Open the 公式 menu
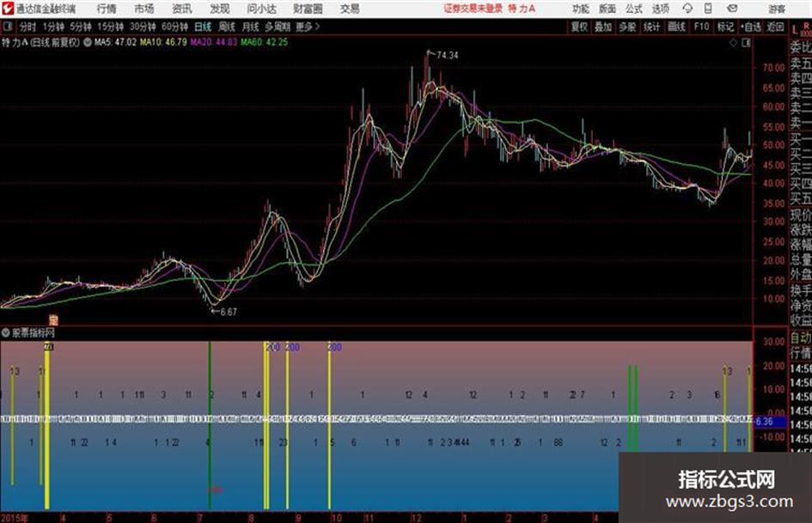Viewport: 812px width, 523px height. pos(634,9)
